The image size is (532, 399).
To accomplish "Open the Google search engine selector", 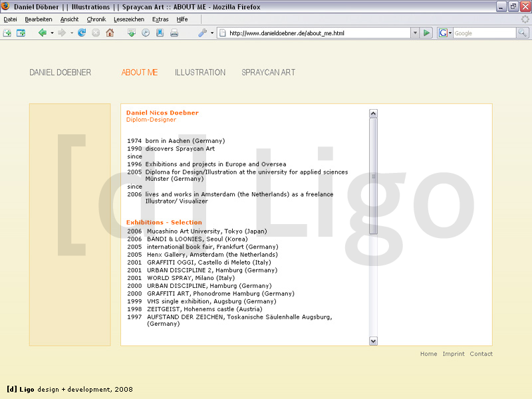I will pos(445,33).
